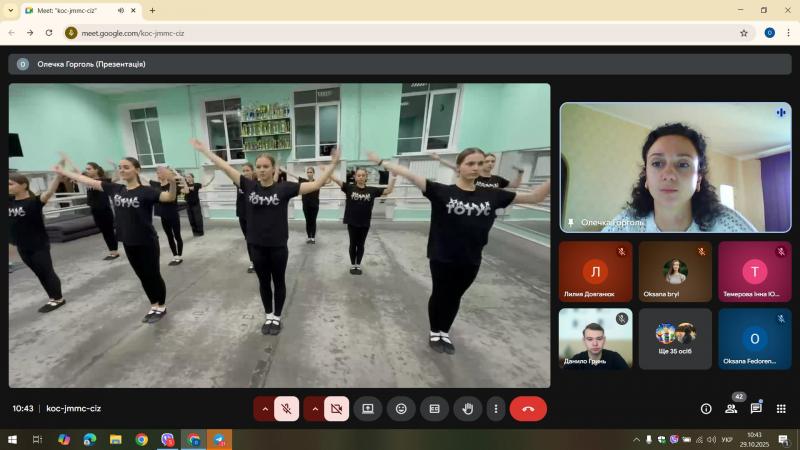The height and width of the screenshot is (450, 800).
Task: Toggle tab mute speaker icon on the Meet tab
Action: pyautogui.click(x=121, y=10)
